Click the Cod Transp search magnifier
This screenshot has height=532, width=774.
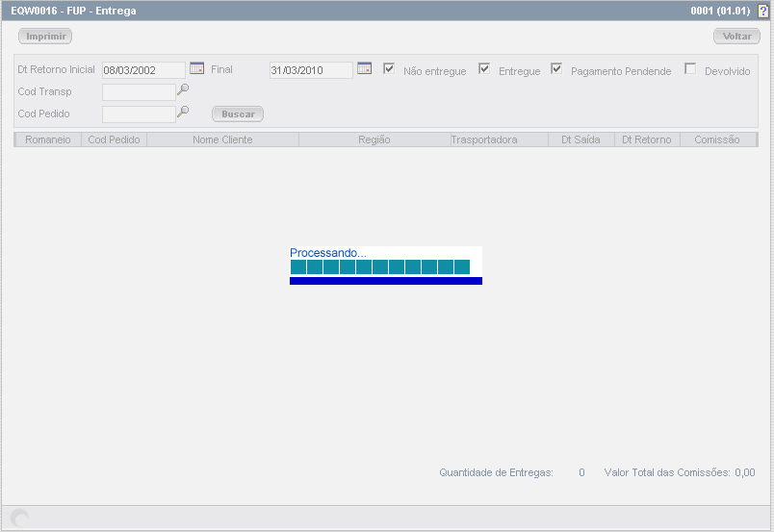183,89
